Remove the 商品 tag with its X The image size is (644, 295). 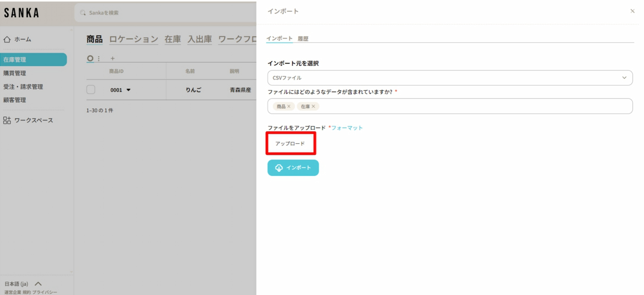point(289,107)
